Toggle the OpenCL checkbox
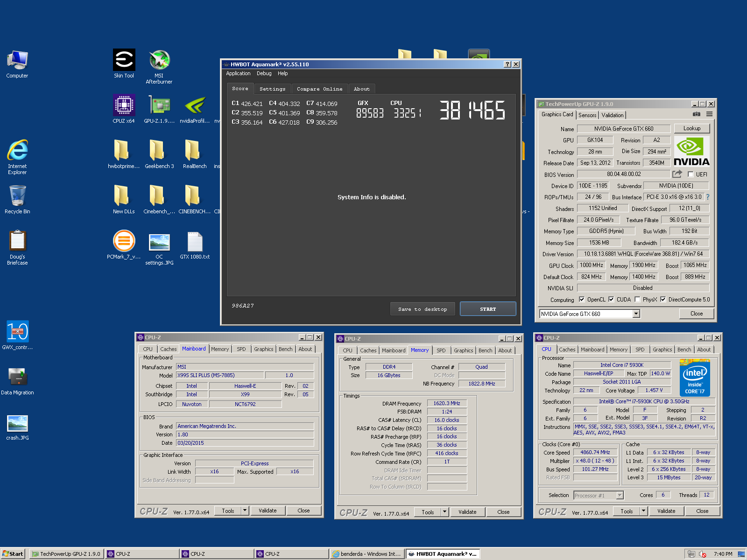The width and height of the screenshot is (747, 560). [582, 300]
